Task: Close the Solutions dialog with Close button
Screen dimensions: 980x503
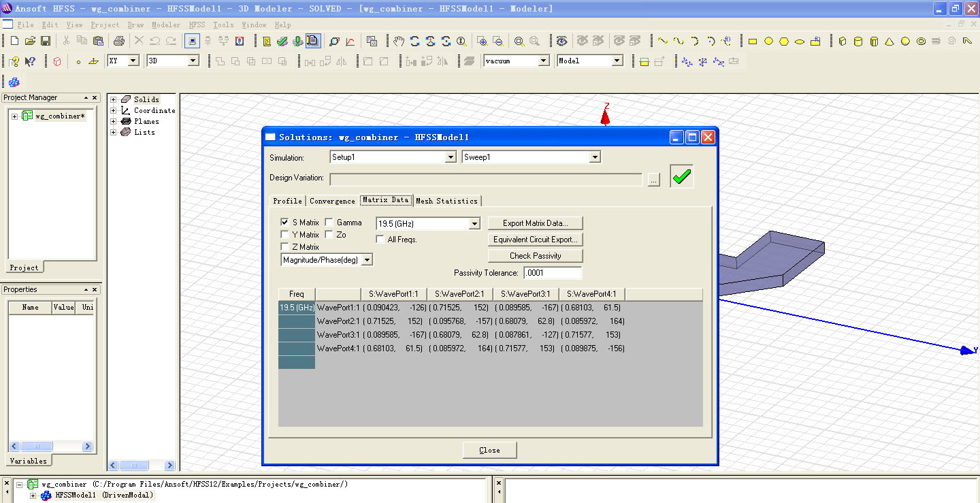Action: point(489,450)
